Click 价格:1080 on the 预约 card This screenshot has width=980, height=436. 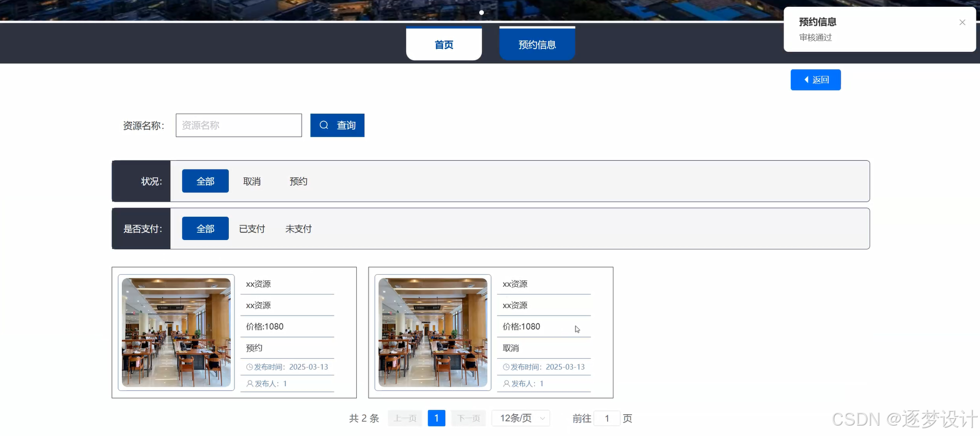tap(264, 327)
